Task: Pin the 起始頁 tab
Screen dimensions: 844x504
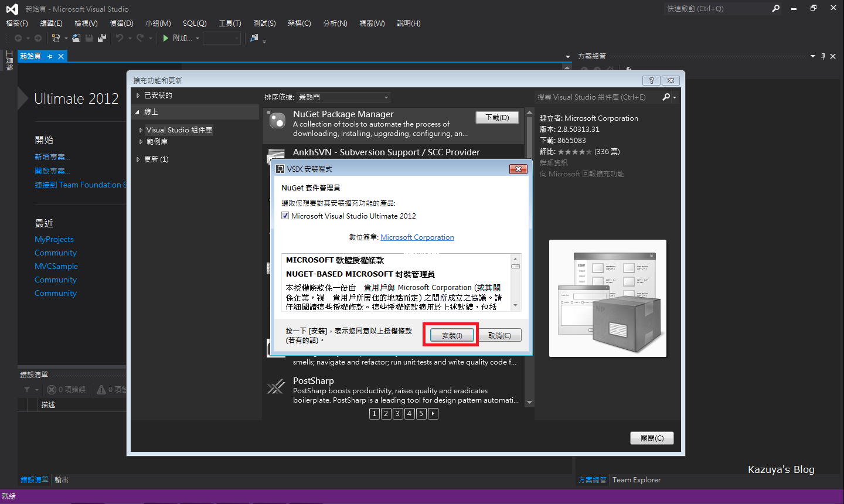Action: [50, 56]
